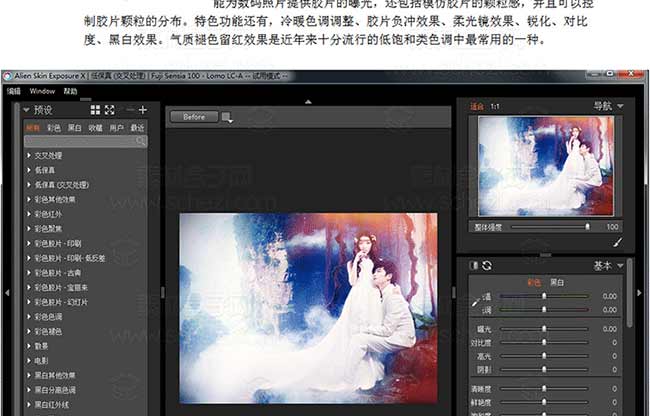Adjust the 整体强度 slider
The height and width of the screenshot is (416, 650).
pos(551,227)
